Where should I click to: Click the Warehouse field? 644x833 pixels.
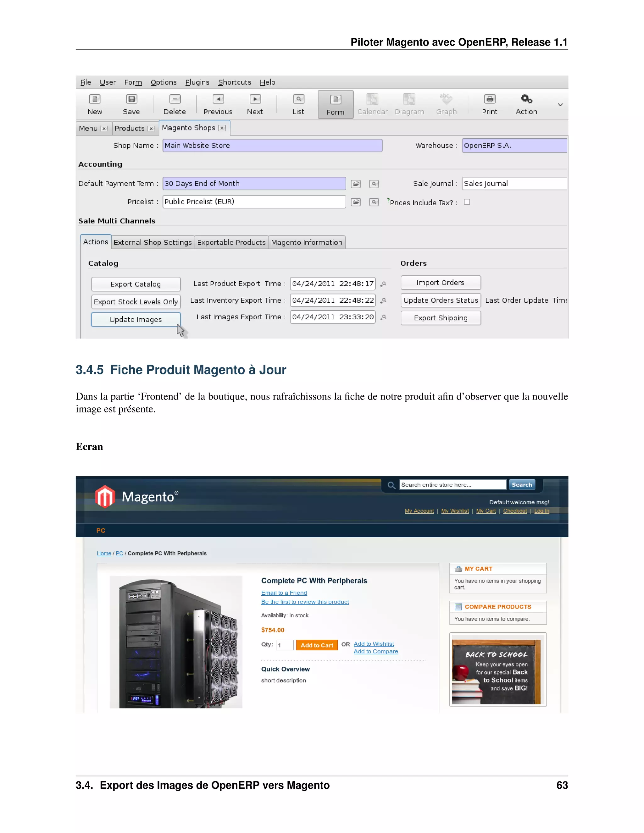514,145
